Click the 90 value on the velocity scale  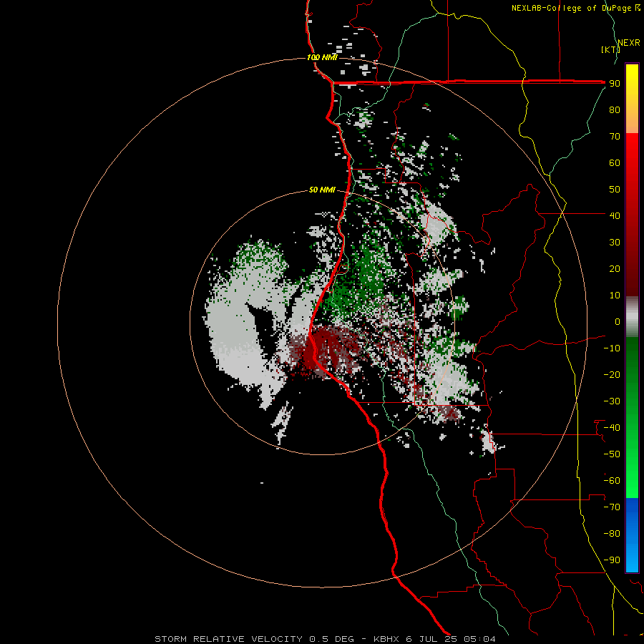coord(615,84)
